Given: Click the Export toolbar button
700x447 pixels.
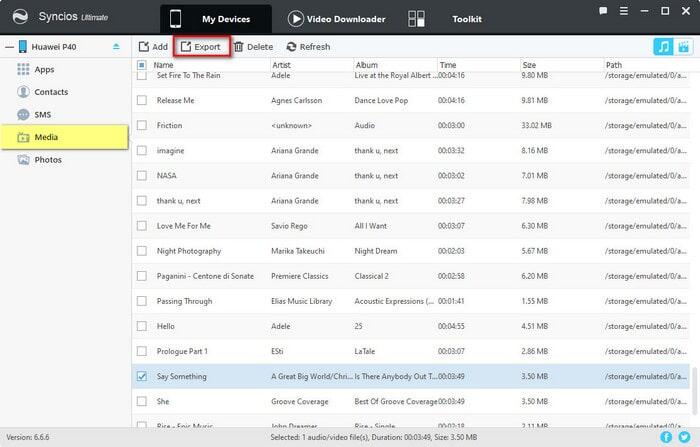Looking at the screenshot, I should (201, 47).
